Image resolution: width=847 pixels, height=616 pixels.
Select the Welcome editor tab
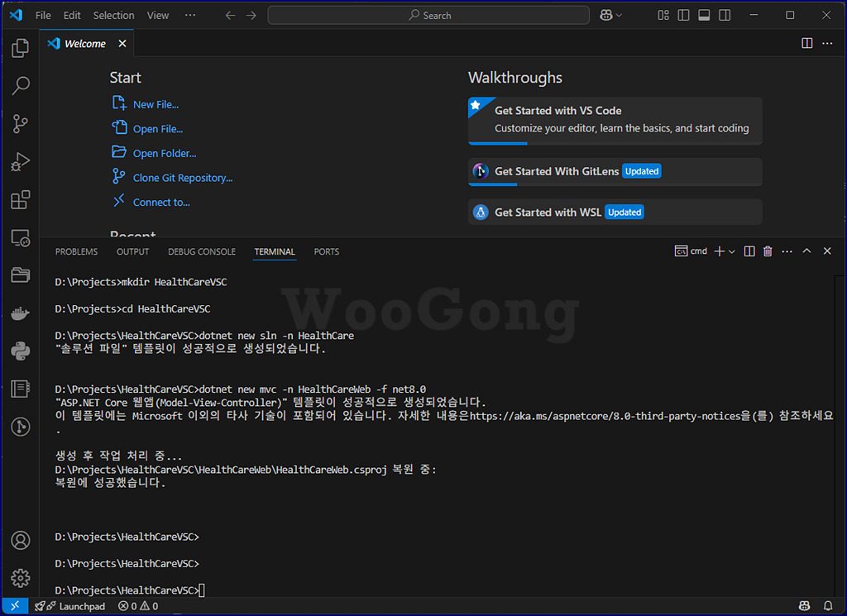tap(85, 44)
